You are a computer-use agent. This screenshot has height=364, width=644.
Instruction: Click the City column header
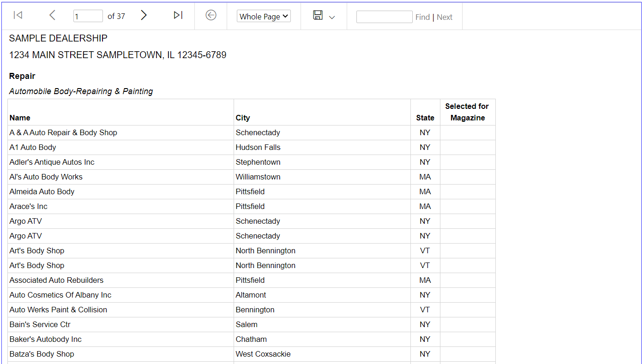click(x=243, y=118)
